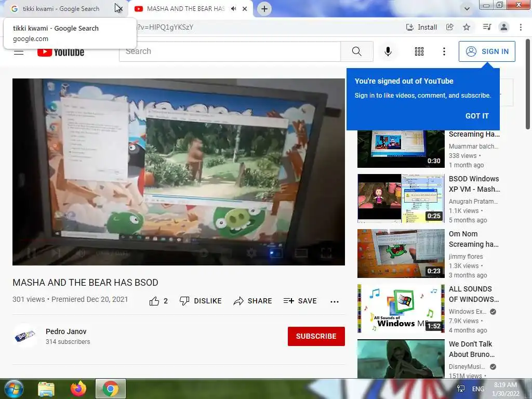Open the YouTube guide hamburger menu
This screenshot has height=399, width=532.
[x=19, y=52]
